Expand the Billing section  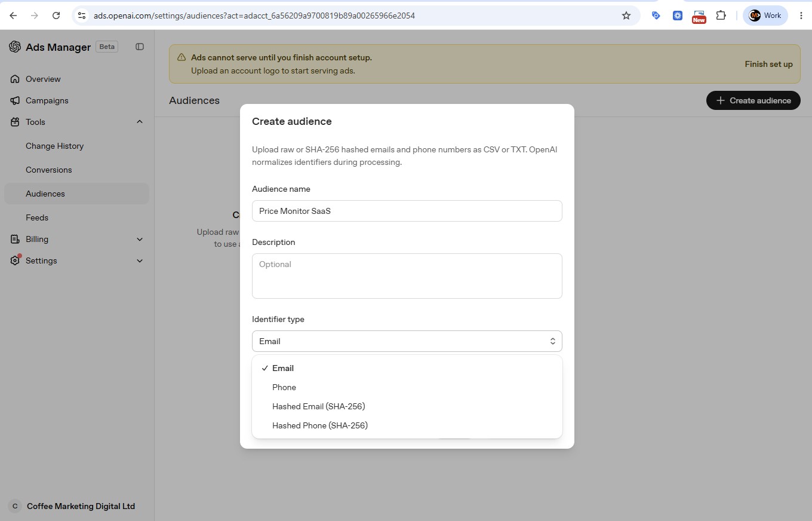tap(140, 239)
